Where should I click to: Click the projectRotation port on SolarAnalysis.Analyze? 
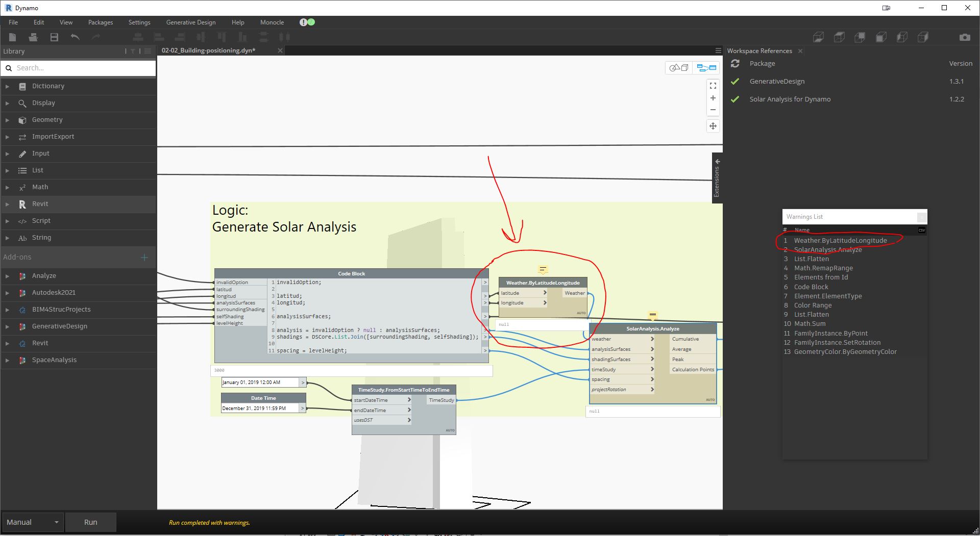tap(622, 390)
